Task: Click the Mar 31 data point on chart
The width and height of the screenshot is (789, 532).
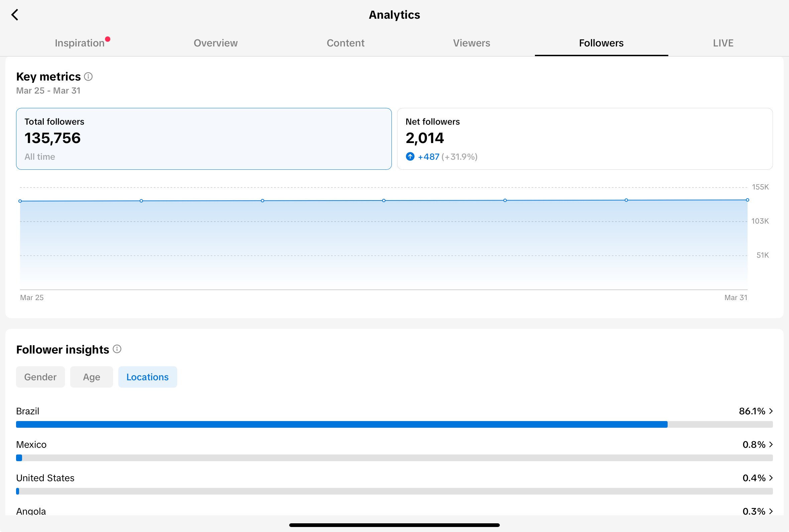Action: [x=747, y=200]
